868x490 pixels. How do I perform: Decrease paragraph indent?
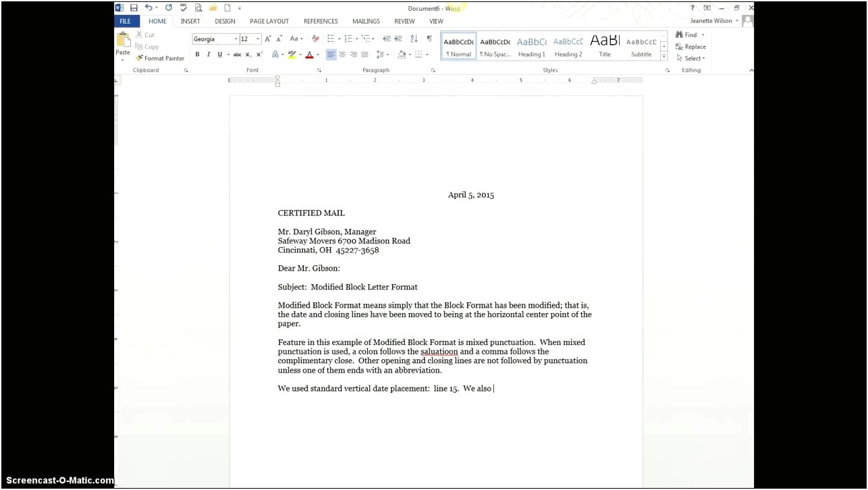point(387,39)
